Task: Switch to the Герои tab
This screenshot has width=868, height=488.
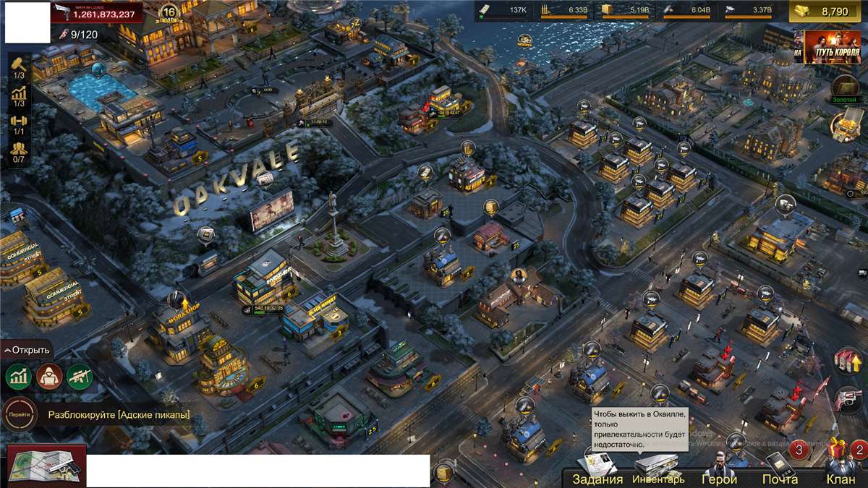Action: point(719,471)
